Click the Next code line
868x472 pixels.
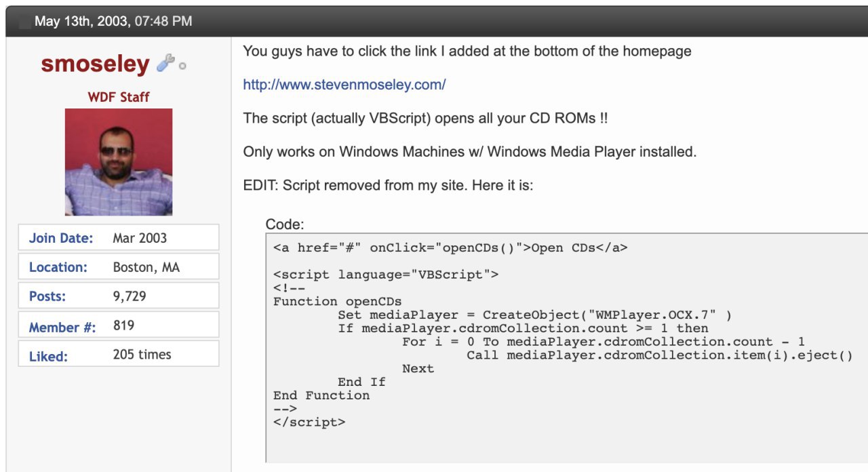[418, 368]
